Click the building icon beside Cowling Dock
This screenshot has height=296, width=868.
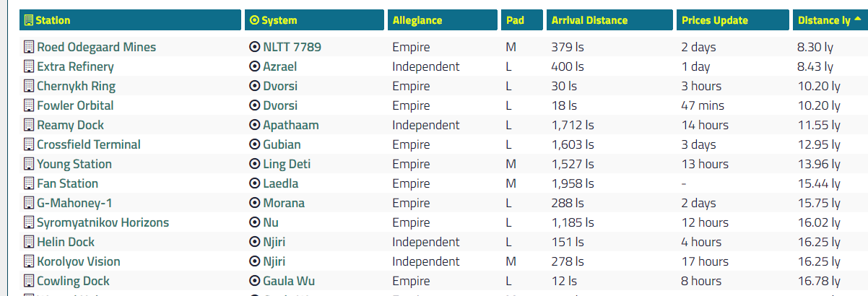click(x=29, y=281)
